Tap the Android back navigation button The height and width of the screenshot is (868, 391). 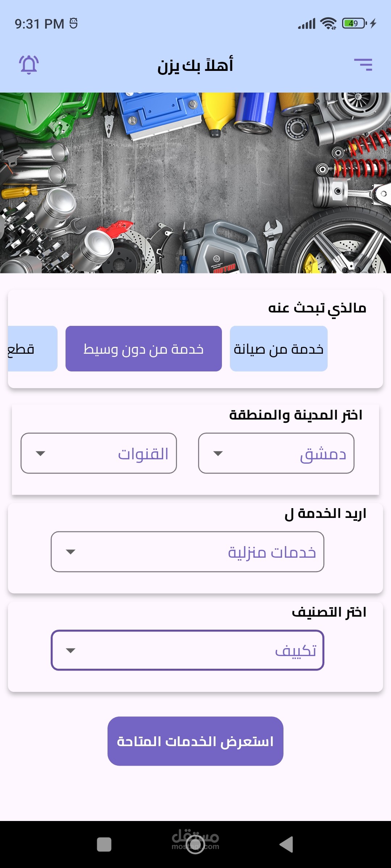coord(286,844)
